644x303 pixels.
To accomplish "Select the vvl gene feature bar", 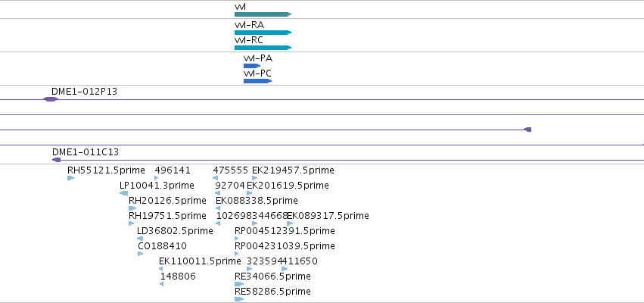I will click(x=263, y=14).
